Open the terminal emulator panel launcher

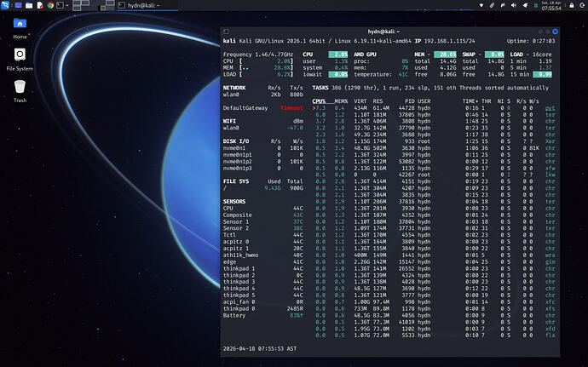click(60, 5)
